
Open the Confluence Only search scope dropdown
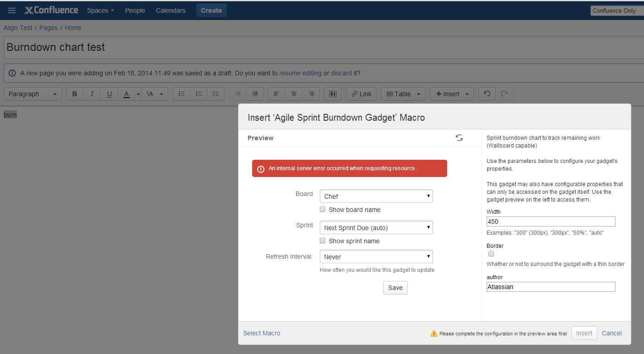[x=617, y=10]
